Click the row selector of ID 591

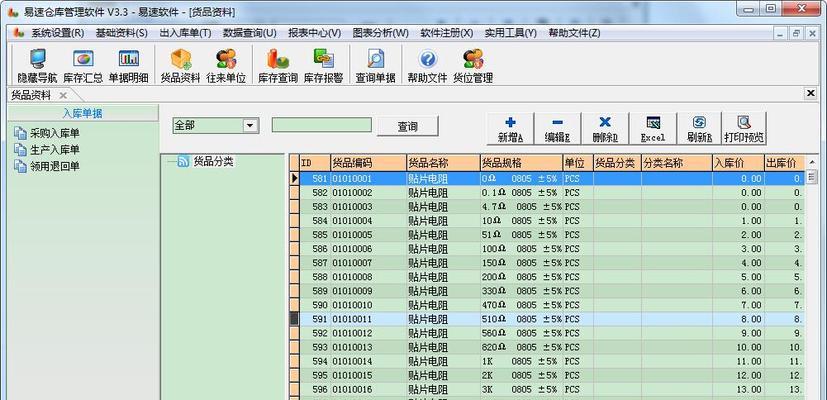coord(294,319)
